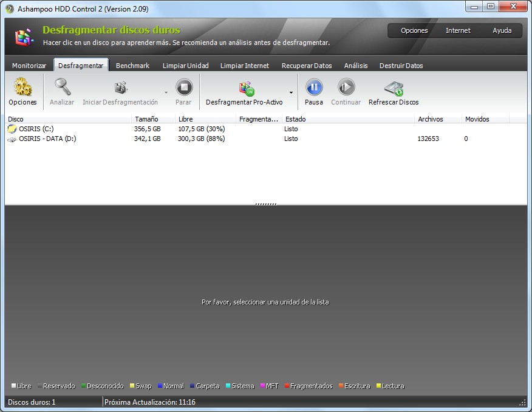Go to the Limpiar Unidad tab
Image resolution: width=532 pixels, height=412 pixels.
point(186,66)
